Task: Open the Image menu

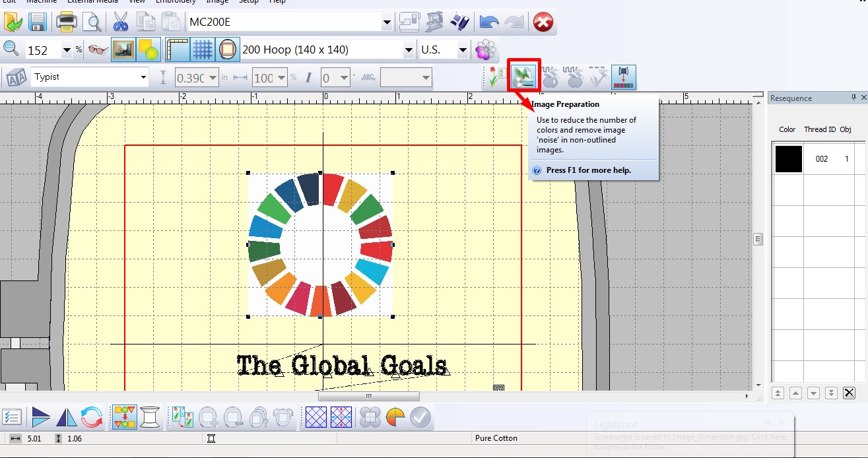Action: [217, 2]
